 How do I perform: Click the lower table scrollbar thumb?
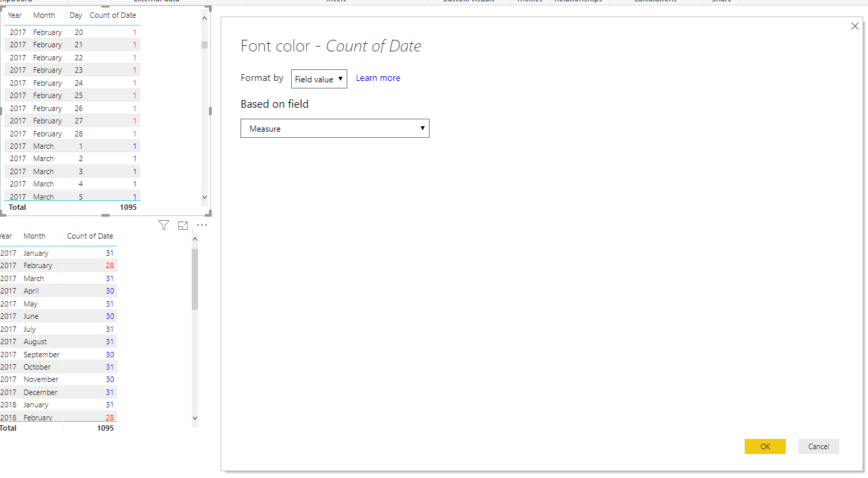pyautogui.click(x=195, y=279)
